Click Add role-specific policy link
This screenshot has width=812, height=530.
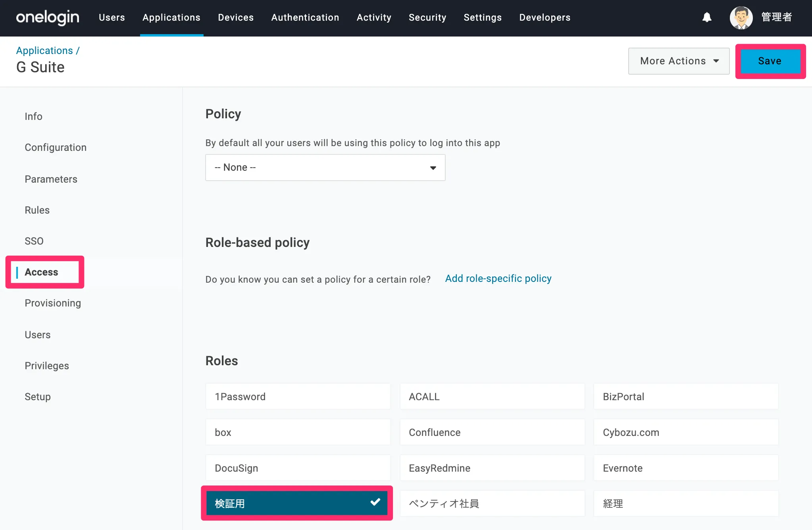(498, 279)
